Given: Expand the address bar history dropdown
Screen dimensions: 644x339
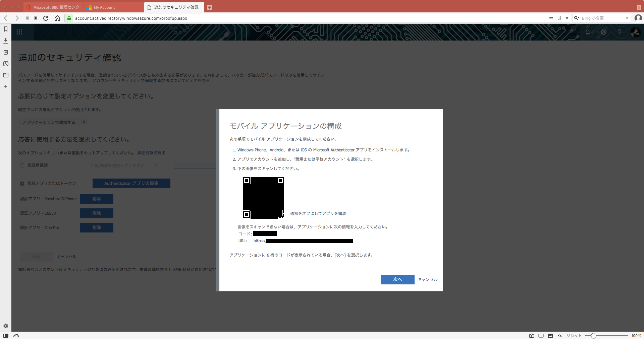Looking at the screenshot, I should (567, 18).
